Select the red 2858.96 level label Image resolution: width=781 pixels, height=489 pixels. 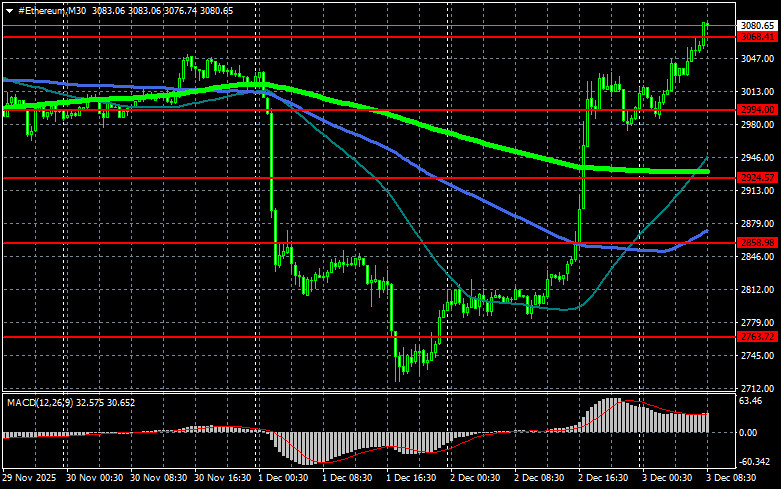point(757,243)
